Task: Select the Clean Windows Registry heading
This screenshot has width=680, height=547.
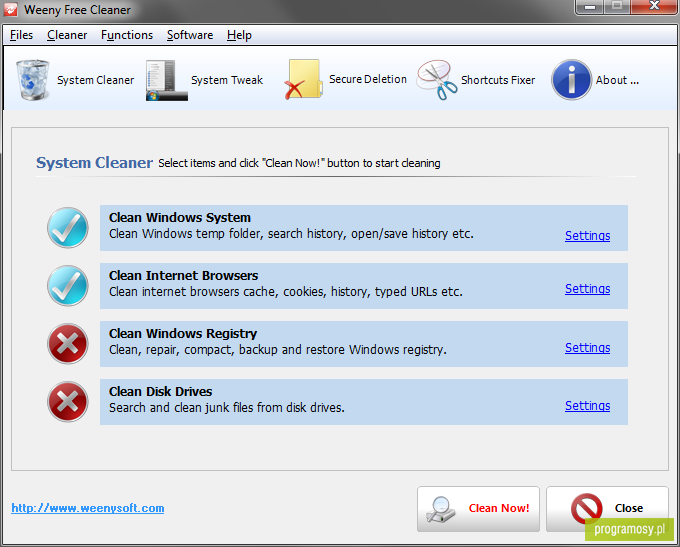Action: pos(183,334)
